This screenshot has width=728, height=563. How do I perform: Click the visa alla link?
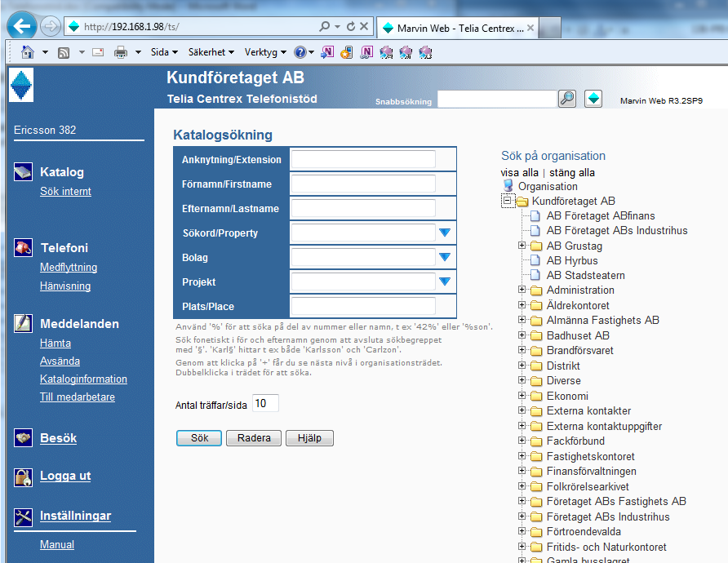(520, 173)
